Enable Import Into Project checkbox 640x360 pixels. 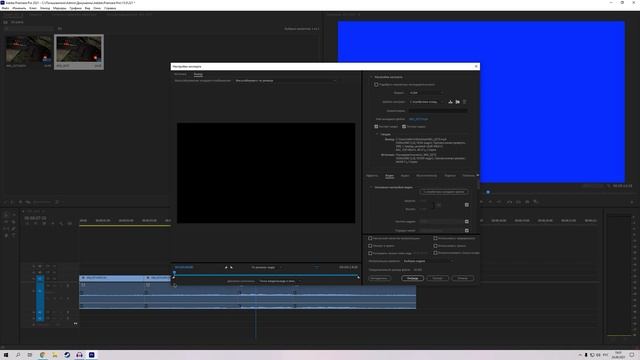click(370, 246)
